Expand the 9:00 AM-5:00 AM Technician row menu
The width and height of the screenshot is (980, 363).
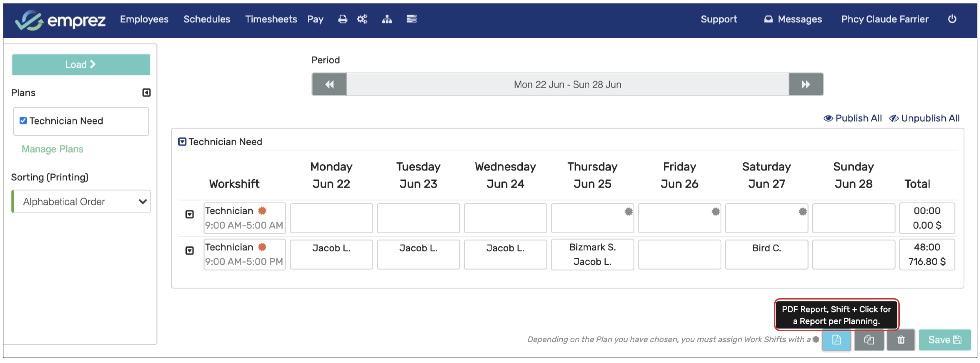[190, 214]
